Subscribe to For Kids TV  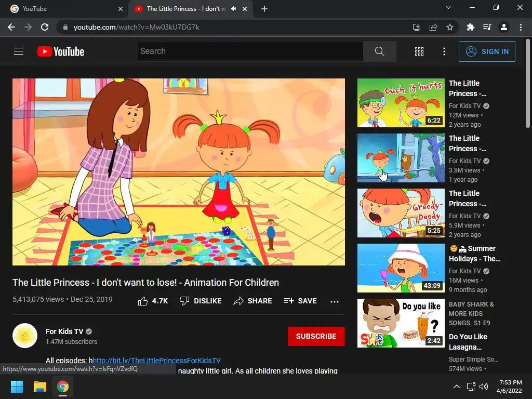(316, 336)
